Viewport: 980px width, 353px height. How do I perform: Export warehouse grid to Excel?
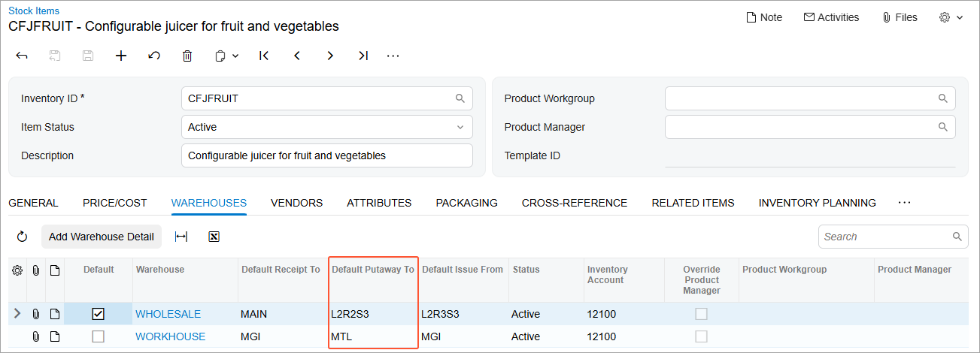pos(214,237)
